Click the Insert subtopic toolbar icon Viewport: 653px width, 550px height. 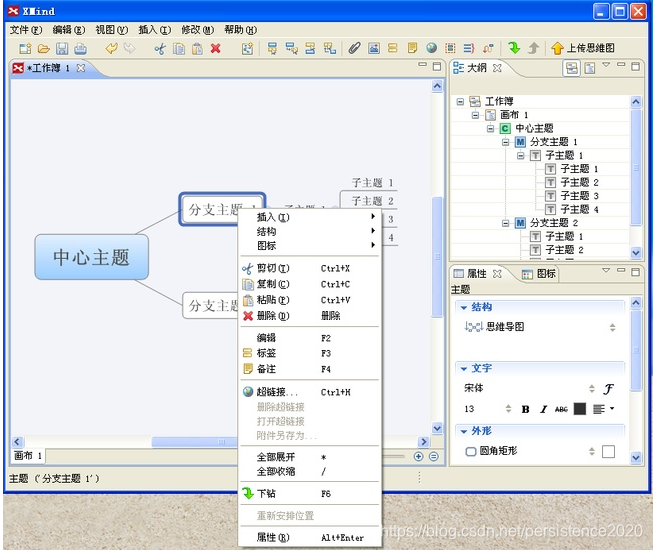pos(291,49)
